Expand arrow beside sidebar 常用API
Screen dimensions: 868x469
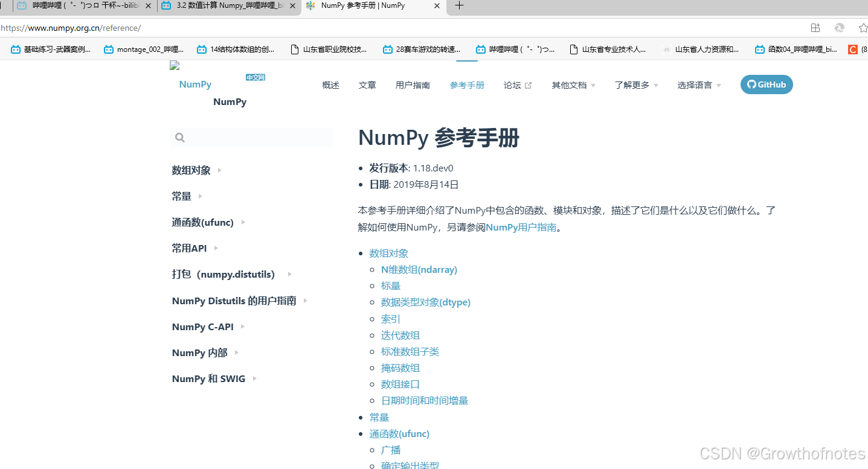(x=216, y=248)
